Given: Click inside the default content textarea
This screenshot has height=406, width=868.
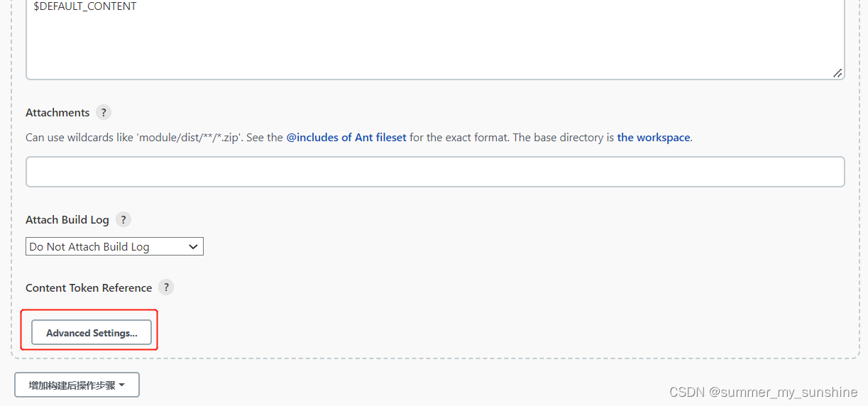Looking at the screenshot, I should pos(435,43).
